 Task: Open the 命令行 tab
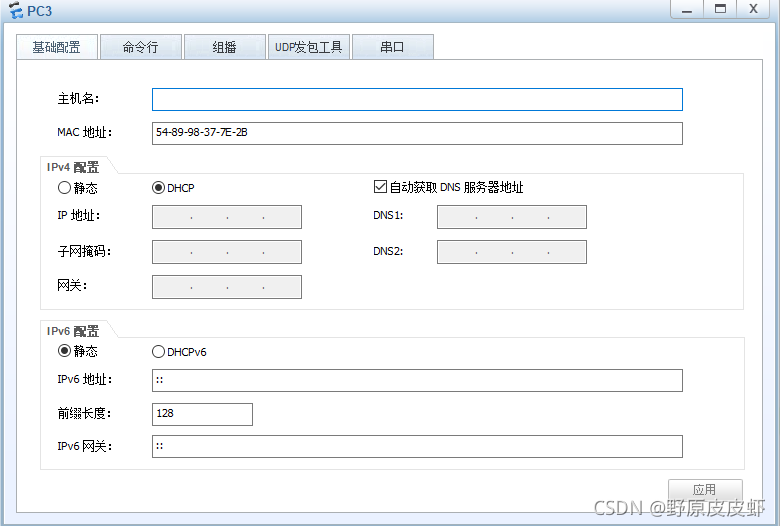[x=141, y=47]
